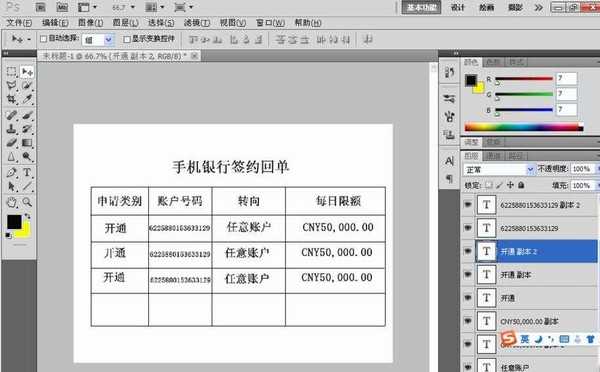This screenshot has width=600, height=372.
Task: Select the Blur tool
Action: [11, 157]
